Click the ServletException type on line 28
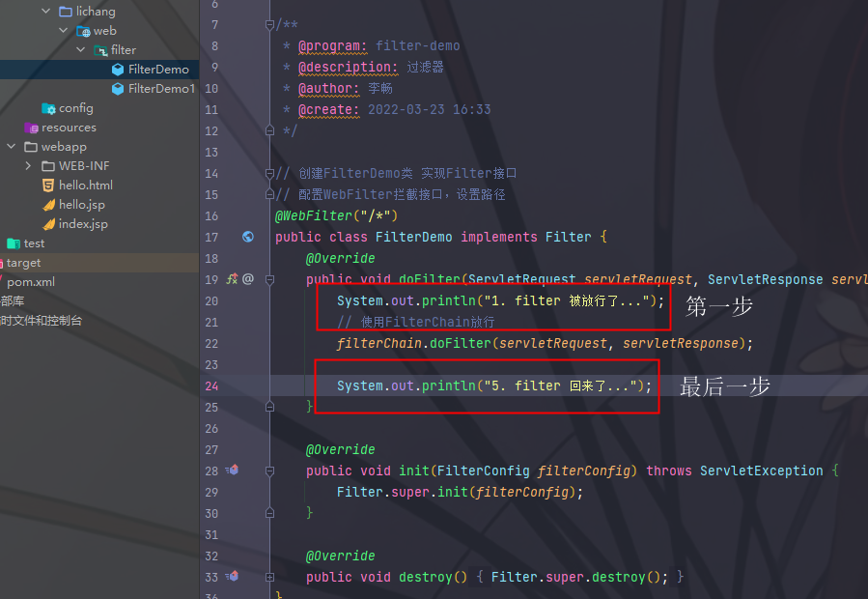Viewport: 868px width, 599px height. point(761,471)
